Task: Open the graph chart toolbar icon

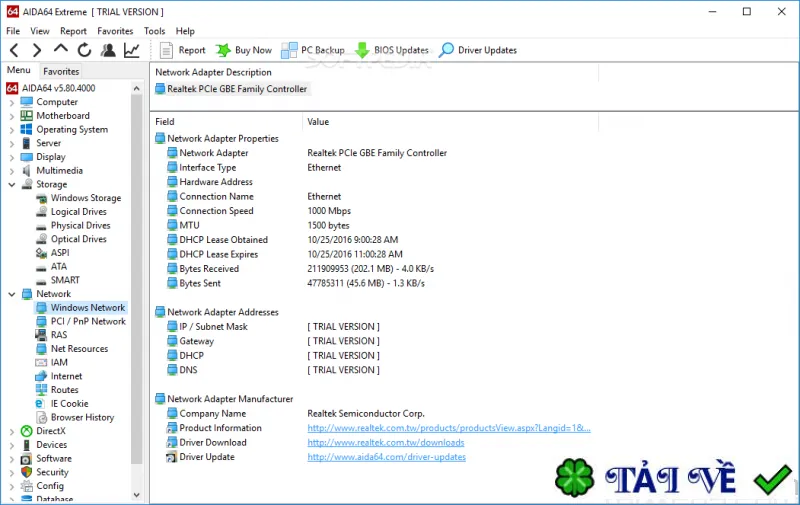Action: (x=132, y=50)
